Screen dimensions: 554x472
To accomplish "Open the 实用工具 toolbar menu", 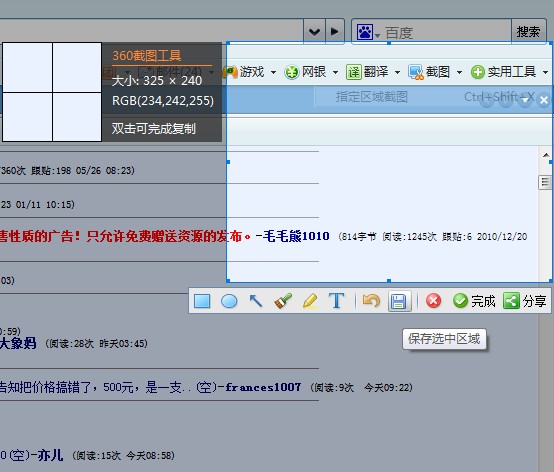I will pyautogui.click(x=509, y=72).
